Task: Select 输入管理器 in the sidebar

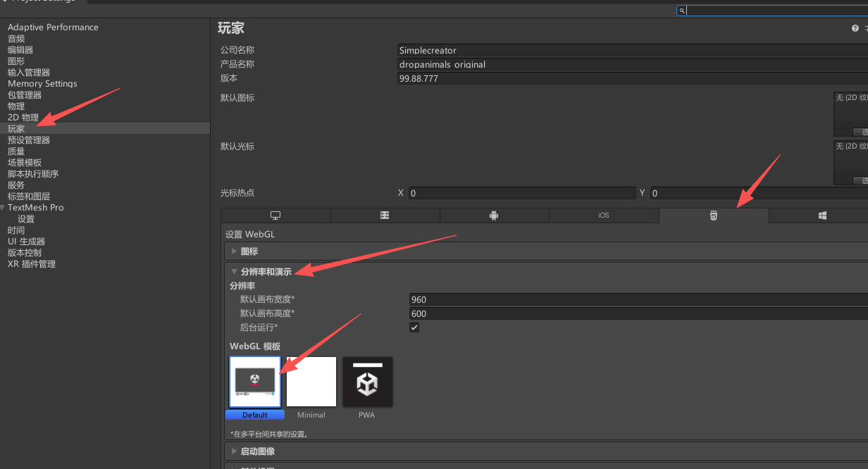Action: pyautogui.click(x=29, y=73)
